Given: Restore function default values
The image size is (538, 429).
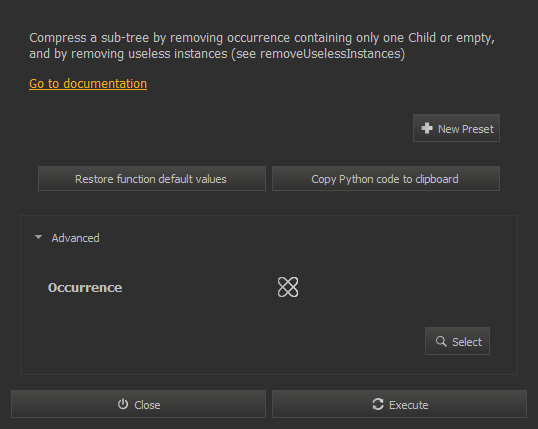Looking at the screenshot, I should click(x=152, y=178).
